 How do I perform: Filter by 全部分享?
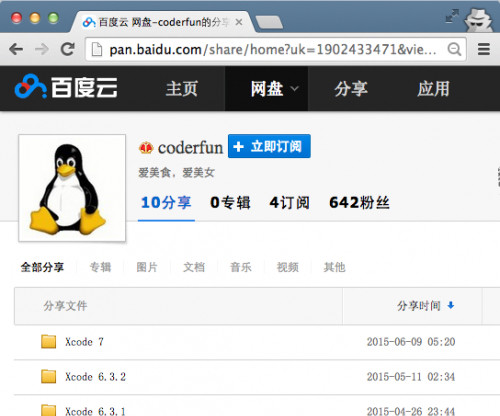click(42, 267)
